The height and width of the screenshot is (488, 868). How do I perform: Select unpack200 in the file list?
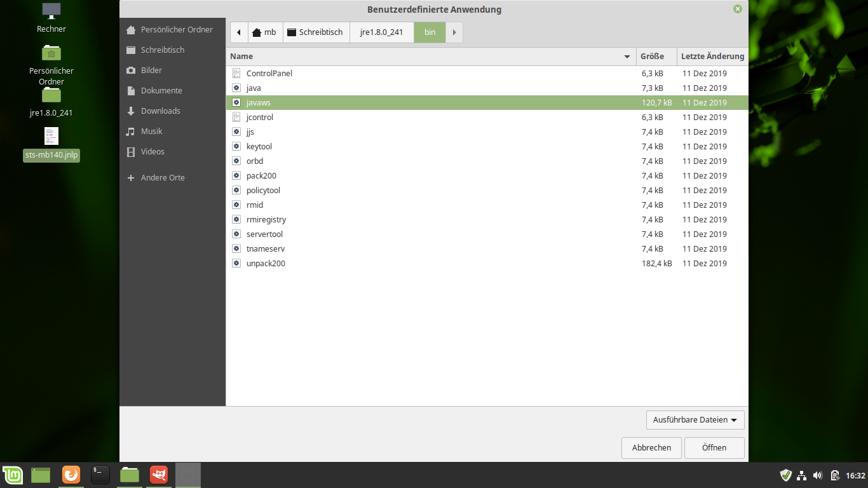(266, 264)
